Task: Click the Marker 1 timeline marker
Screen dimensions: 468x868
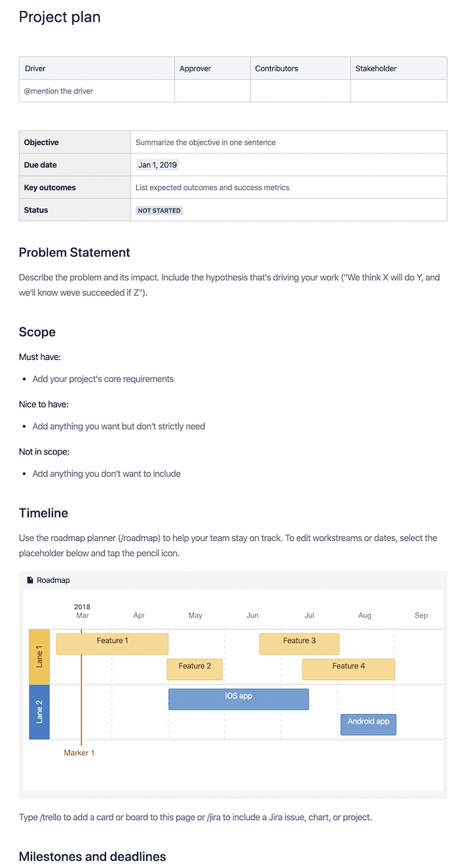Action: pyautogui.click(x=79, y=753)
